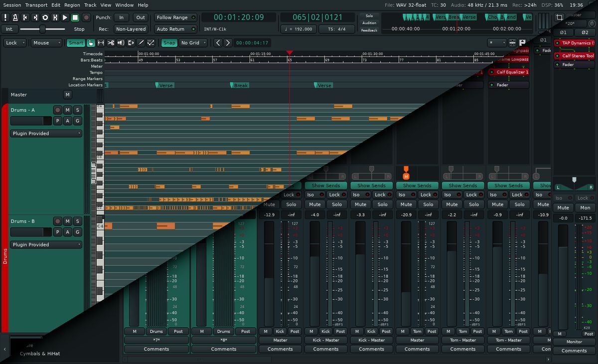The height and width of the screenshot is (364, 598).
Task: Toggle Follow Range option
Action: tap(175, 17)
